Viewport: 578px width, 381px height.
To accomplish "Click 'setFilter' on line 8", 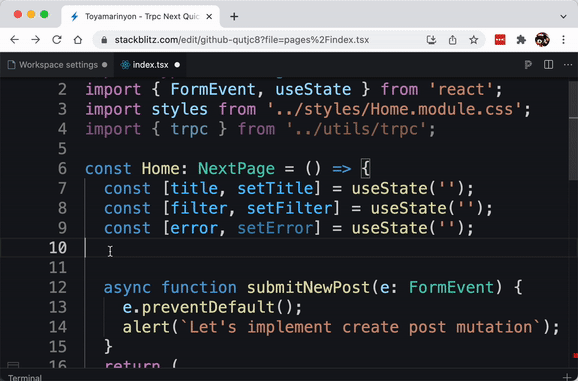I will pyautogui.click(x=289, y=208).
